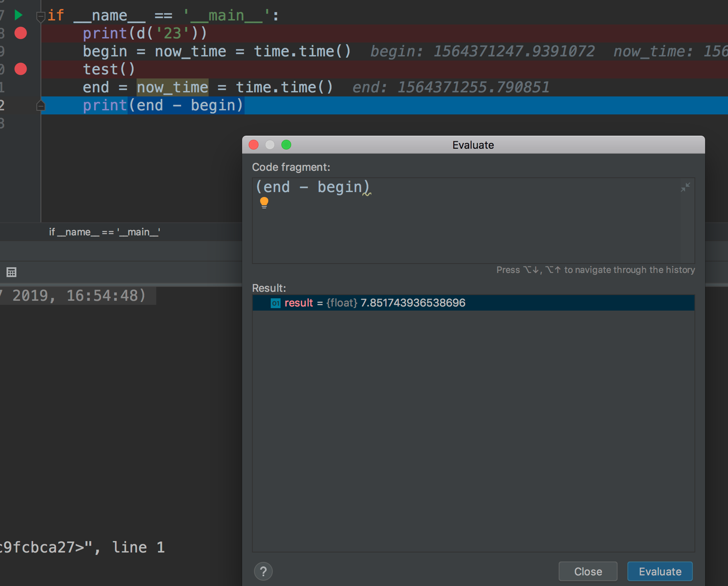Viewport: 728px width, 586px height.
Task: Select the highlighted now_time variable in the editor
Action: coord(172,87)
